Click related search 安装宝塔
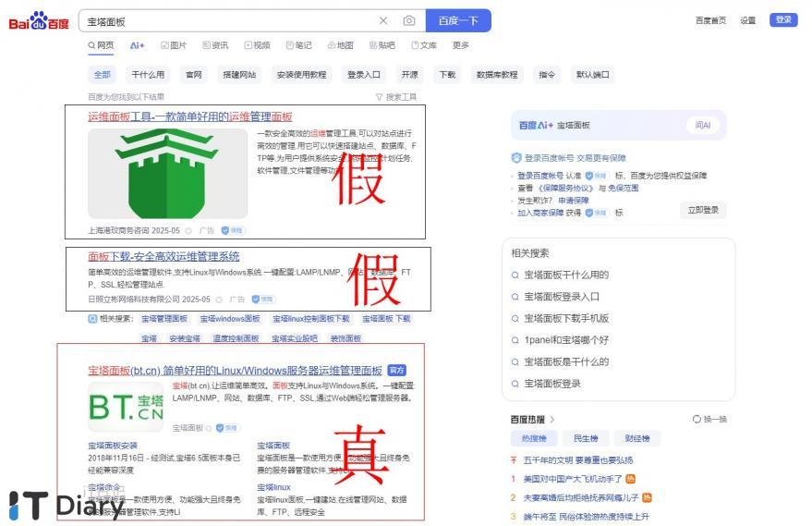 click(185, 338)
